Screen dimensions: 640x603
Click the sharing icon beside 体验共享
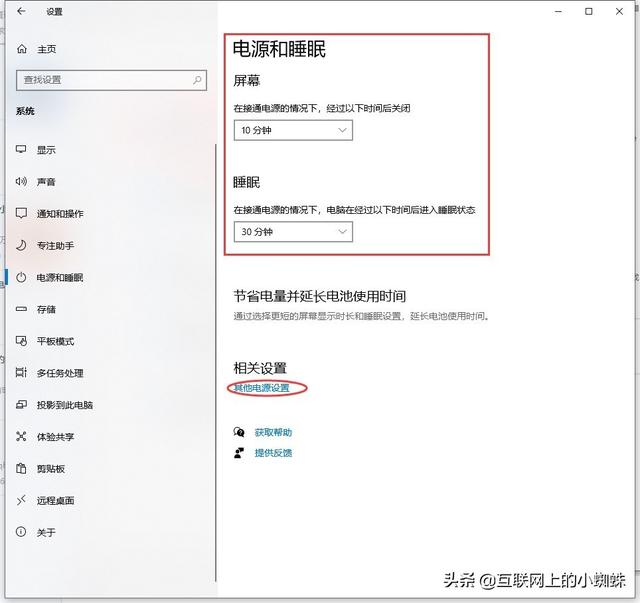21,436
